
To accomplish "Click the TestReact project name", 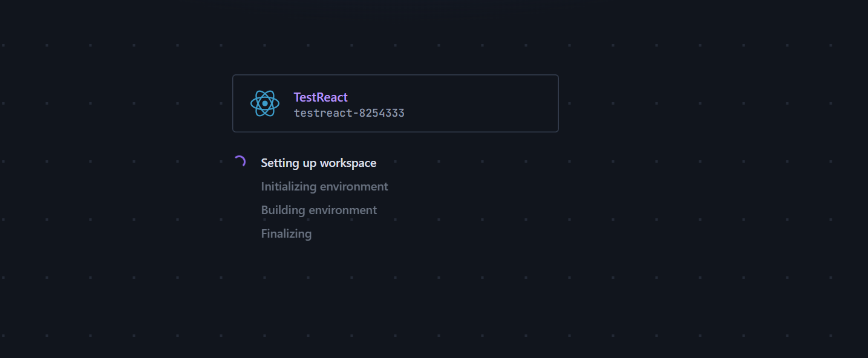I will pos(320,97).
